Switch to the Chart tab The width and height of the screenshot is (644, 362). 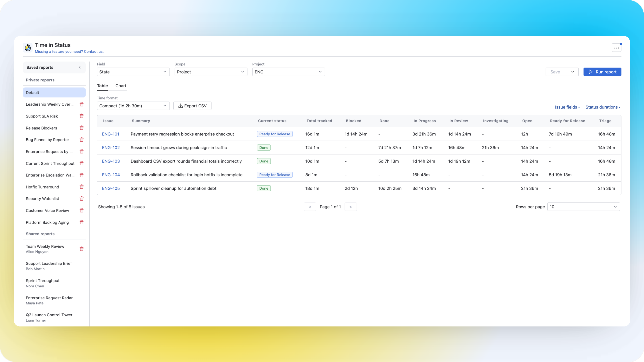[121, 86]
